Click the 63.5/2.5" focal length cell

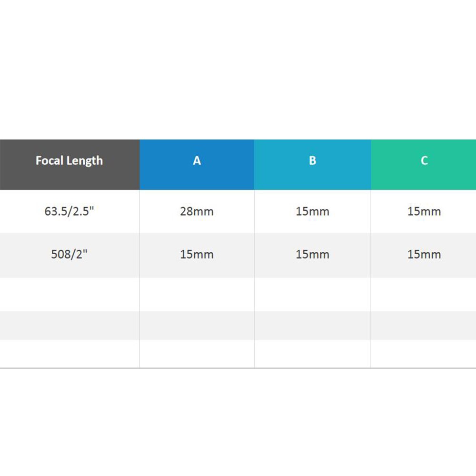tap(69, 211)
